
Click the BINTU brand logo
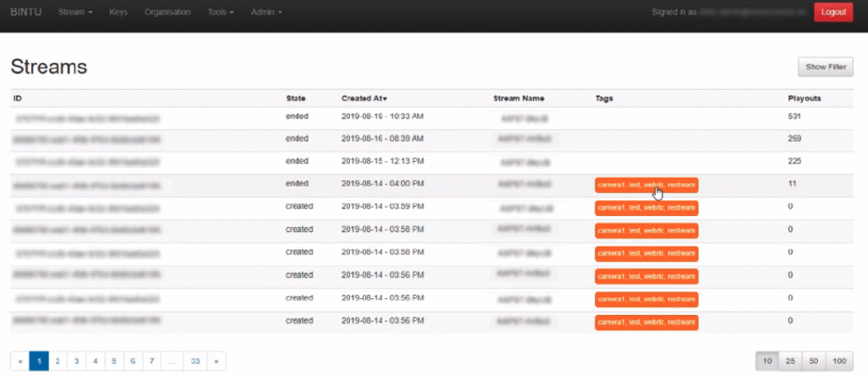click(26, 13)
